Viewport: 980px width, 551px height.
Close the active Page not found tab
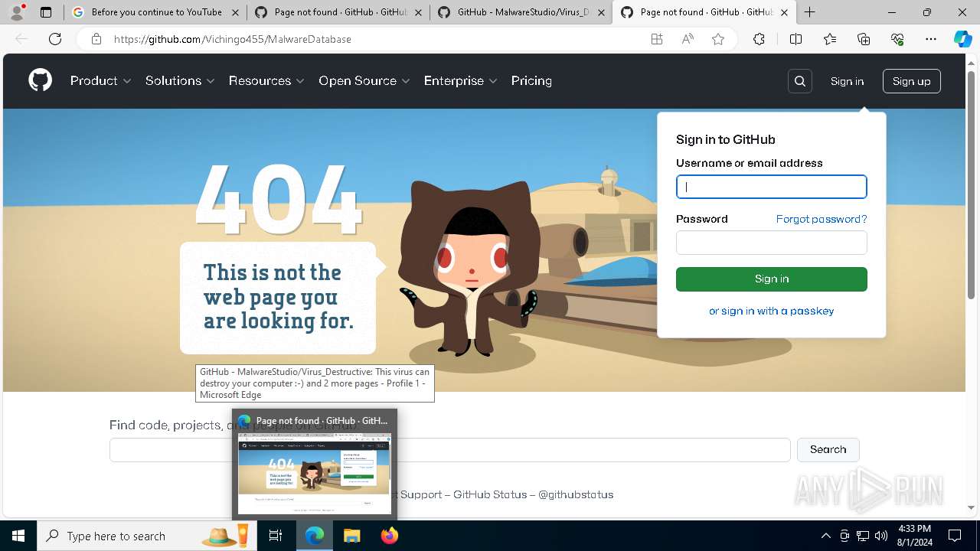(x=784, y=12)
